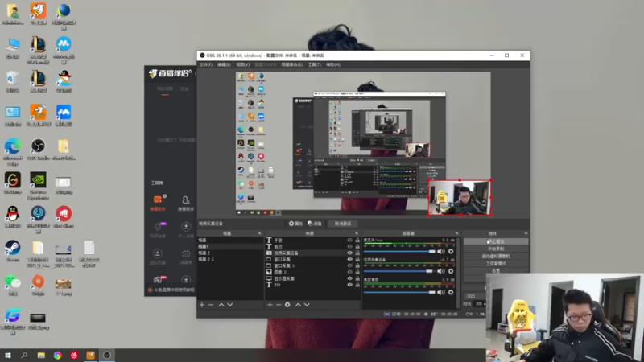The image size is (644, 362).
Task: Open the 桌面音频 audio settings gear
Action: (x=451, y=292)
